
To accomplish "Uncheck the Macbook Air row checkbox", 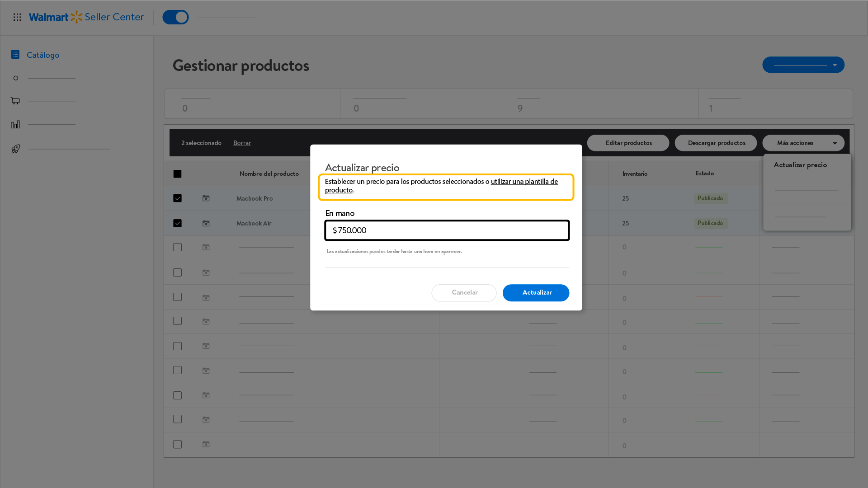I will tap(177, 223).
